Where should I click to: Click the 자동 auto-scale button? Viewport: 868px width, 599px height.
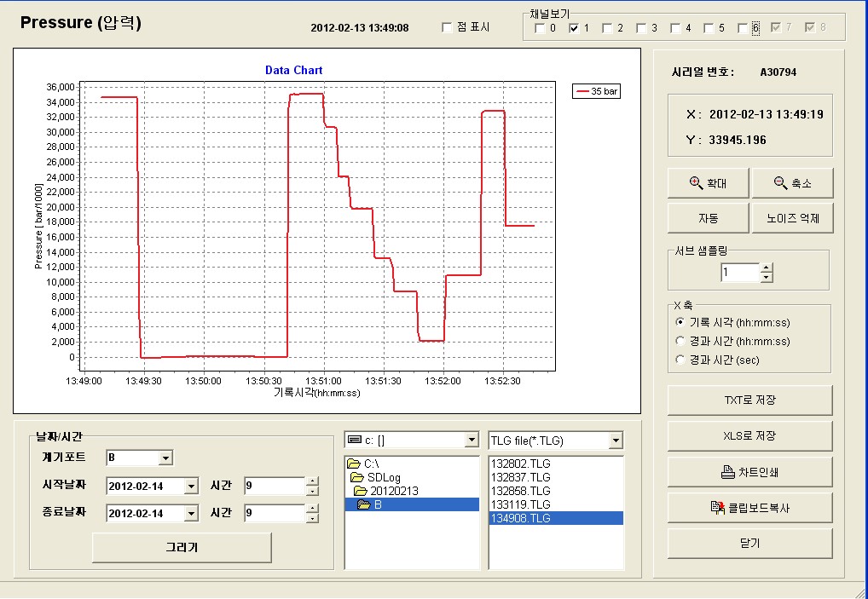[x=708, y=218]
